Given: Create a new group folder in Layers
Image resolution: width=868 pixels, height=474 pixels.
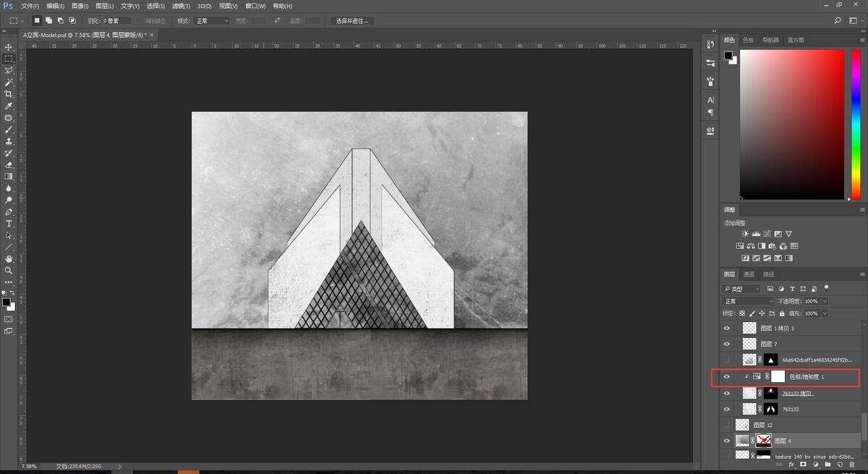Looking at the screenshot, I should [x=827, y=465].
